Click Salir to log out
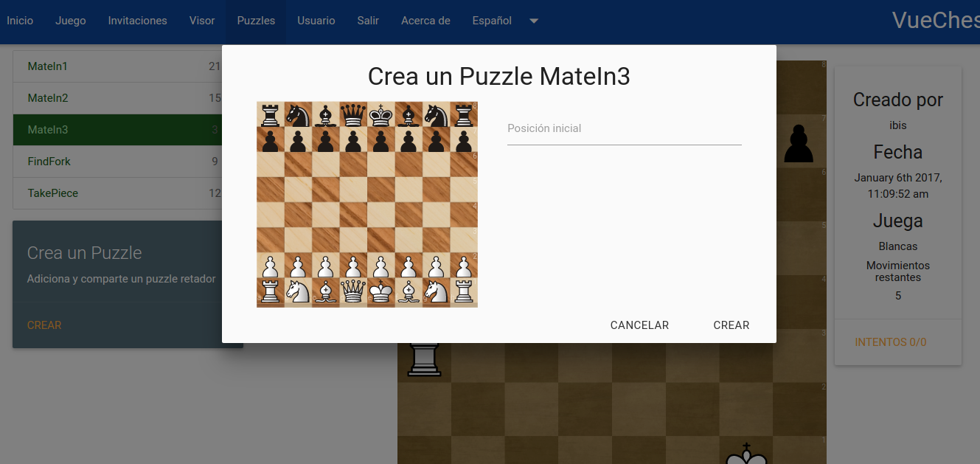 (368, 21)
